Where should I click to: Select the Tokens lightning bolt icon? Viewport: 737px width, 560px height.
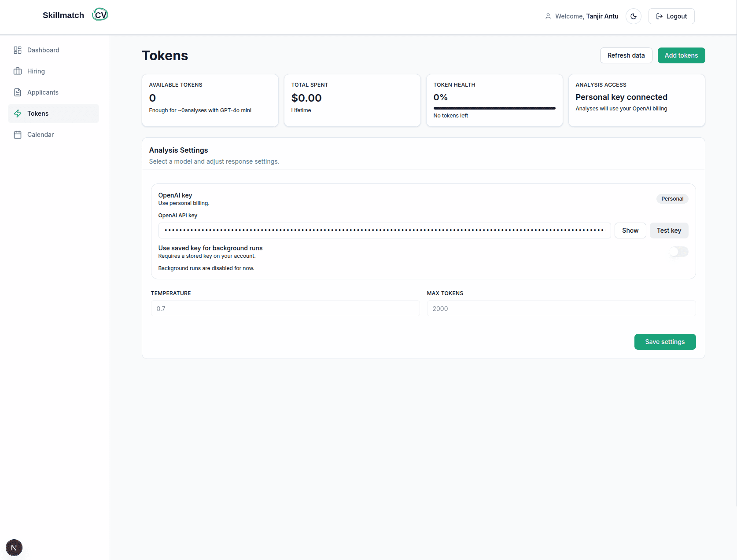click(x=18, y=113)
